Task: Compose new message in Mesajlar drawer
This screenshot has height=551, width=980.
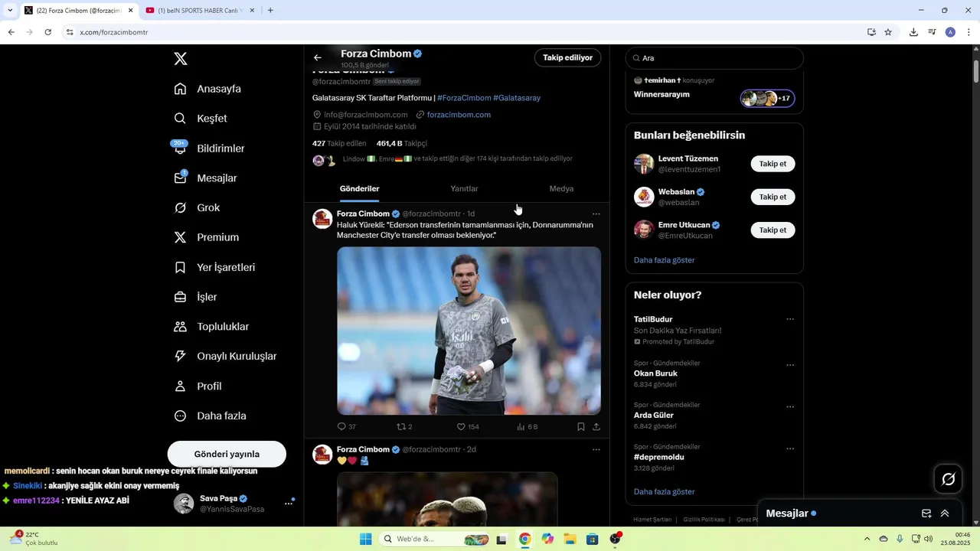Action: 926,514
